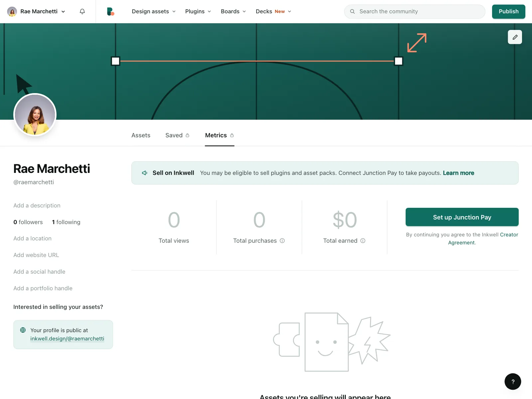Switch to the Saved tab
This screenshot has height=399, width=532.
177,135
